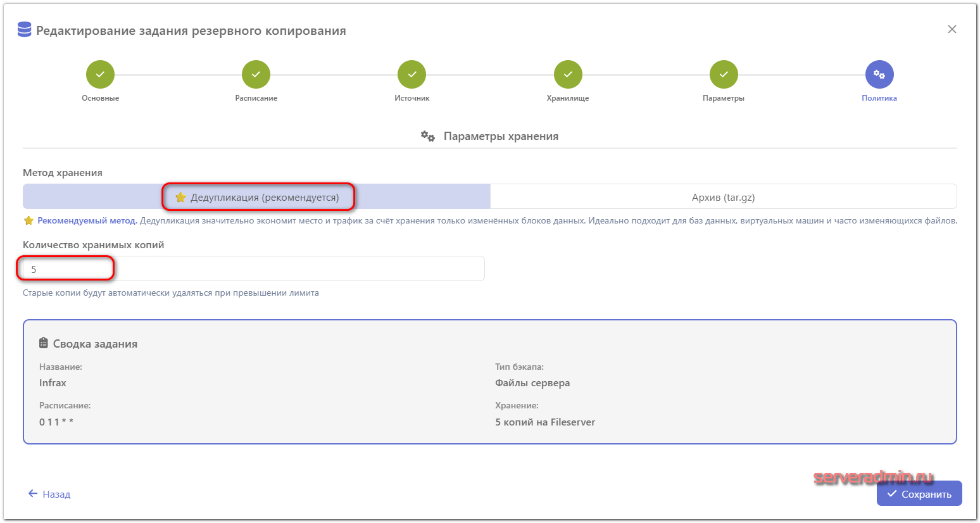Click the Политика gears step icon
The height and width of the screenshot is (523, 980).
[x=879, y=75]
